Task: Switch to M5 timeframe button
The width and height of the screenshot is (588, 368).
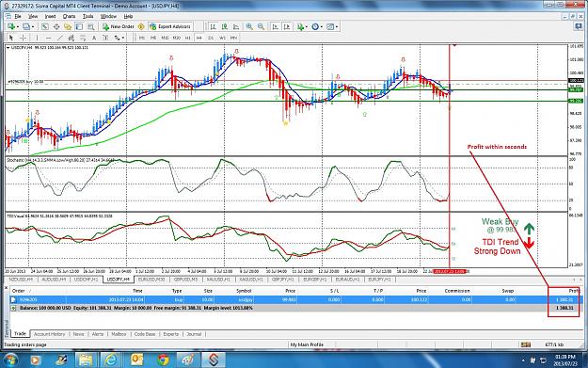Action: tap(153, 38)
